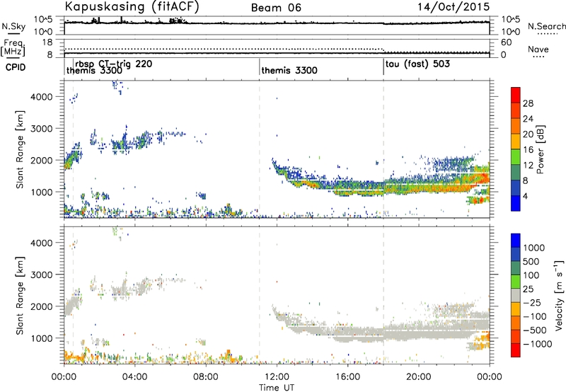
Task: Click the 20:00 time tick label
Action: click(419, 377)
